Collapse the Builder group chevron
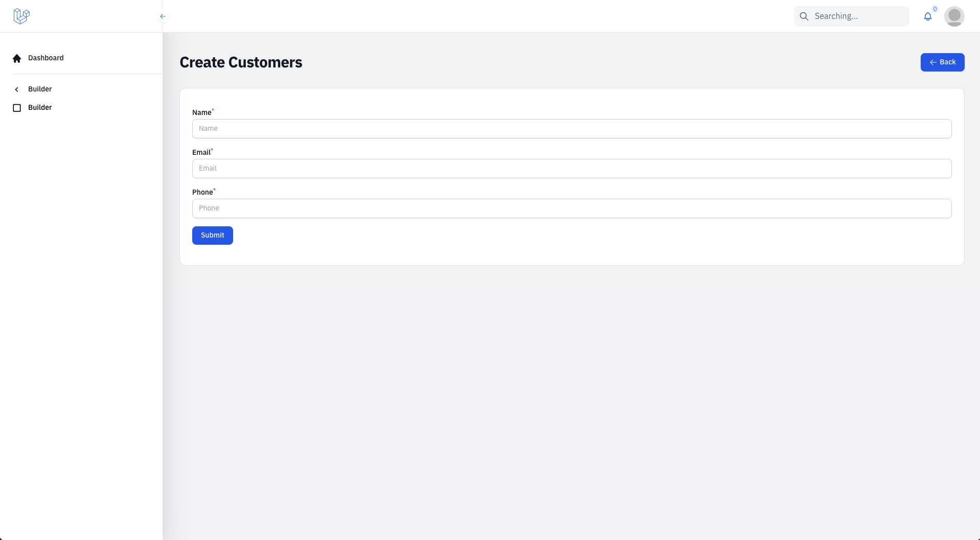The image size is (980, 540). tap(17, 89)
